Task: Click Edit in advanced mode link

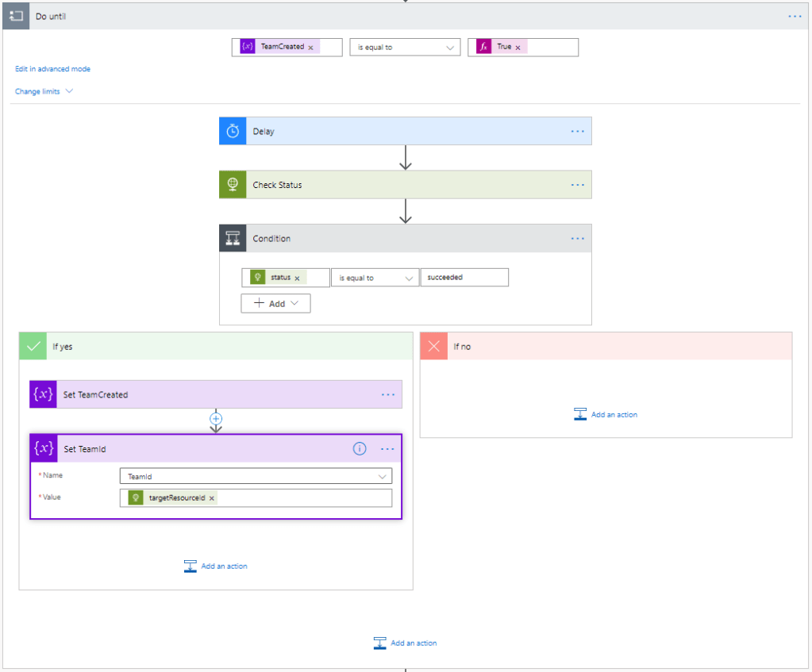Action: pos(52,69)
